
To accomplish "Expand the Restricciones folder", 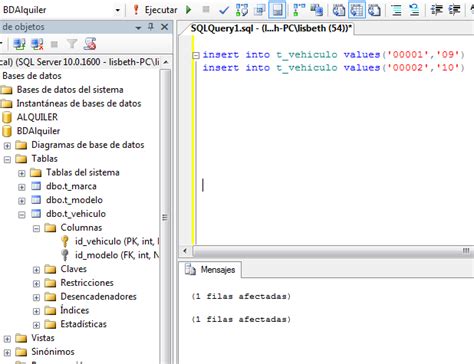I will [36, 284].
